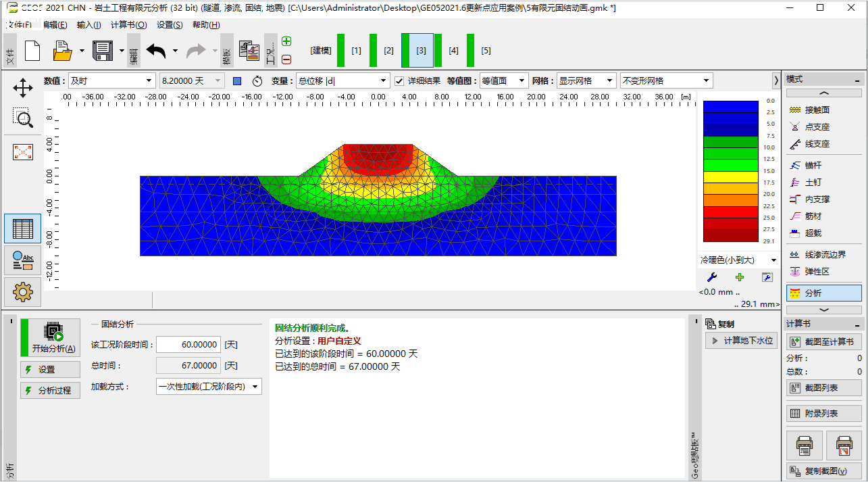Click the new file icon

[x=32, y=51]
